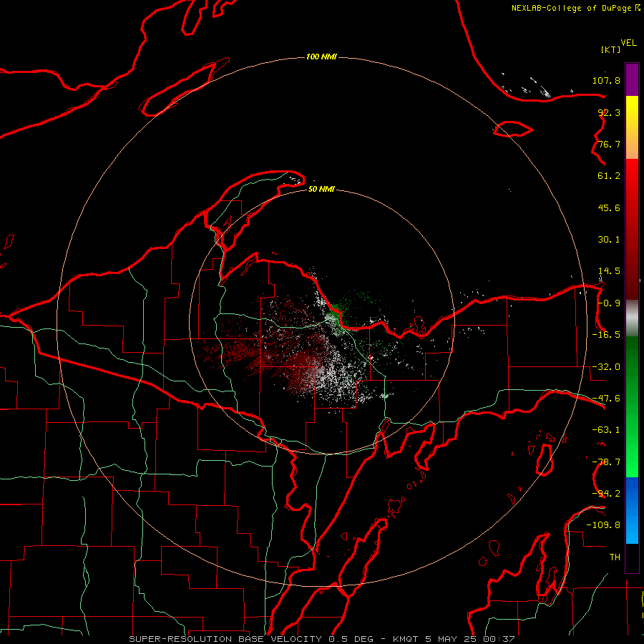This screenshot has width=644, height=644.
Task: Click the TH threshold label
Action: click(x=615, y=557)
